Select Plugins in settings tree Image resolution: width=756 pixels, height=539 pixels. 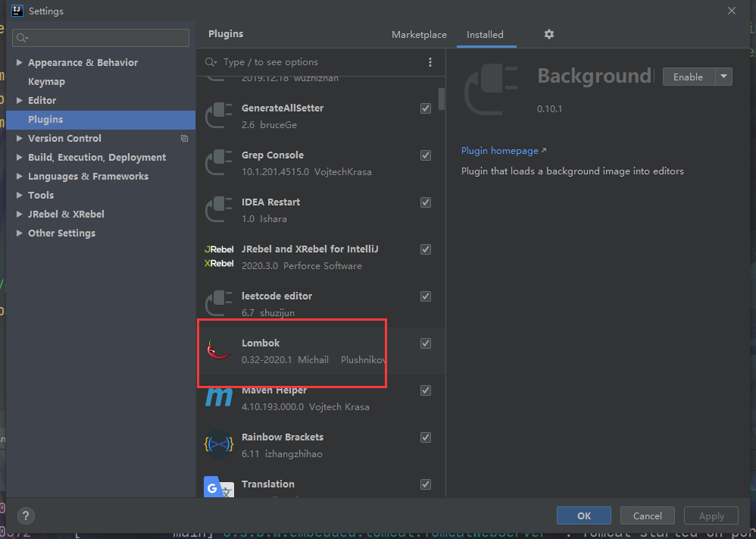(101, 120)
